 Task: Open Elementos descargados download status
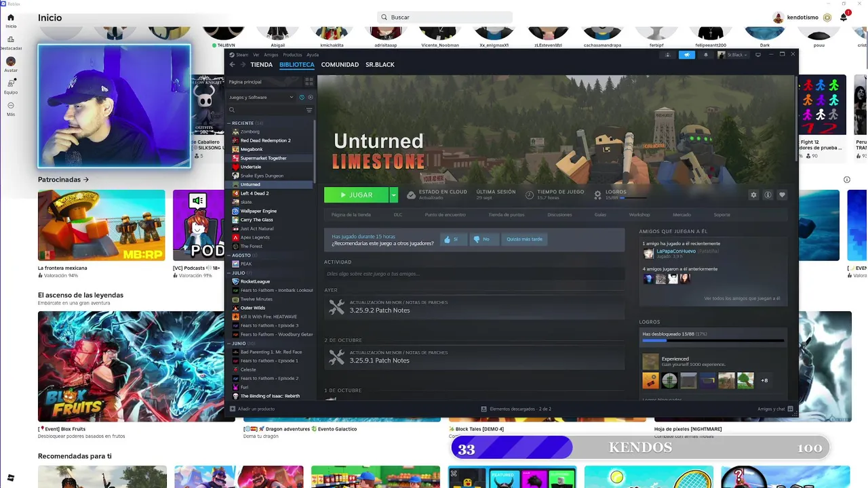[x=515, y=409]
